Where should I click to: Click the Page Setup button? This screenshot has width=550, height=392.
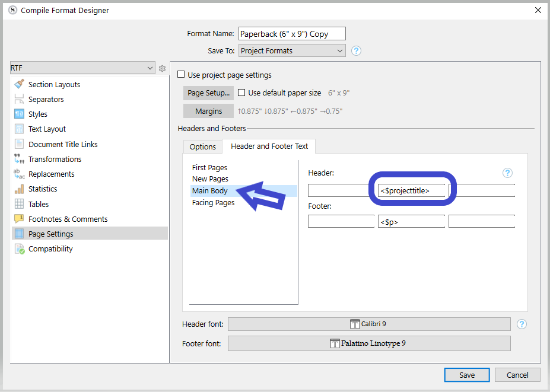208,93
